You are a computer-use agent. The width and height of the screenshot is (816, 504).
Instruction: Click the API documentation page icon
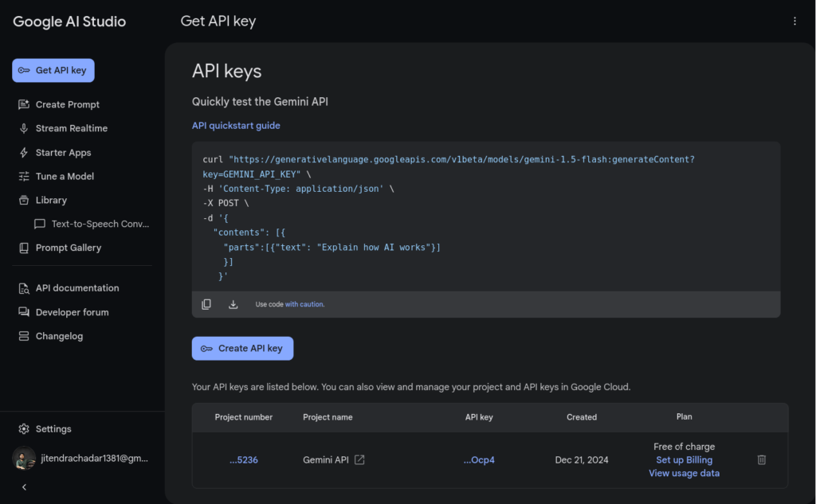click(24, 288)
